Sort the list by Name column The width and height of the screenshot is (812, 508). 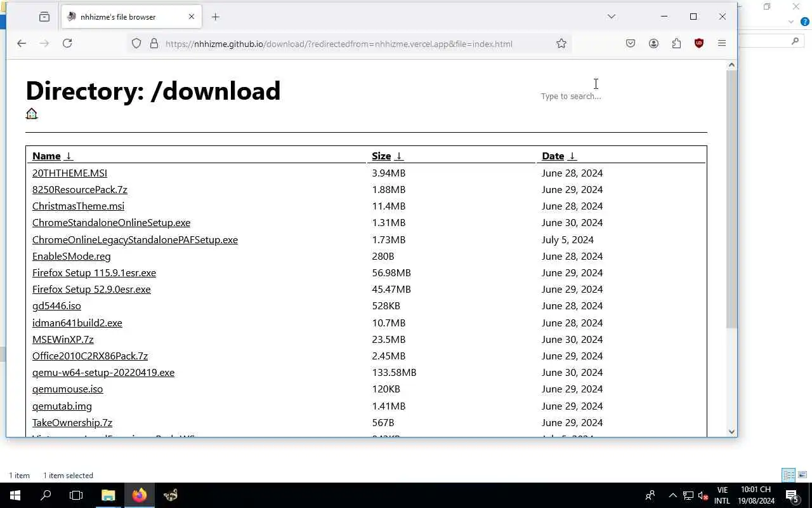pyautogui.click(x=53, y=156)
